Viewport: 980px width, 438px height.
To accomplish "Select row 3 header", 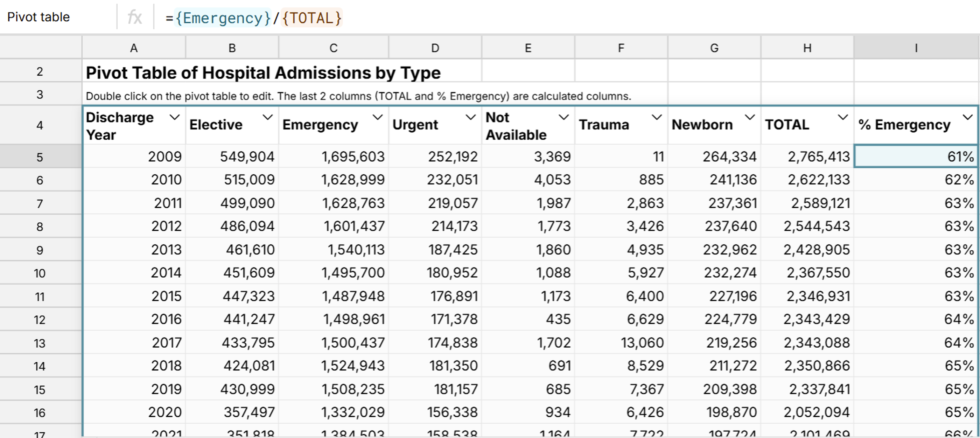I will [40, 94].
